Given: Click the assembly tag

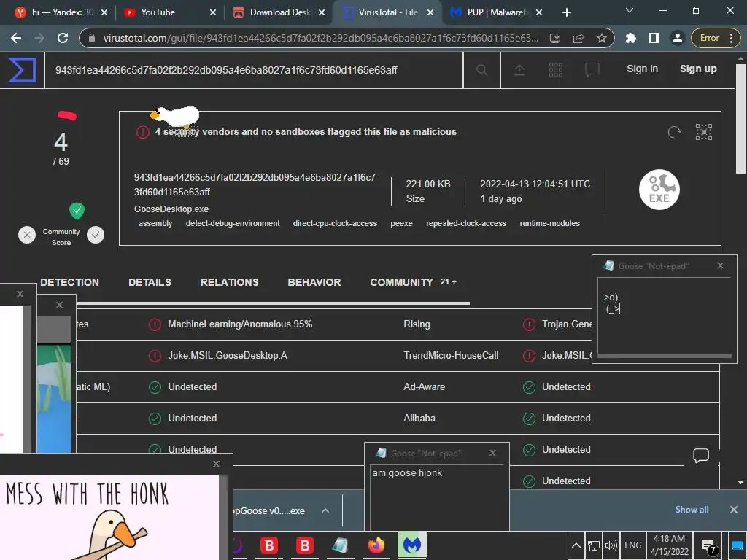Looking at the screenshot, I should pos(155,223).
